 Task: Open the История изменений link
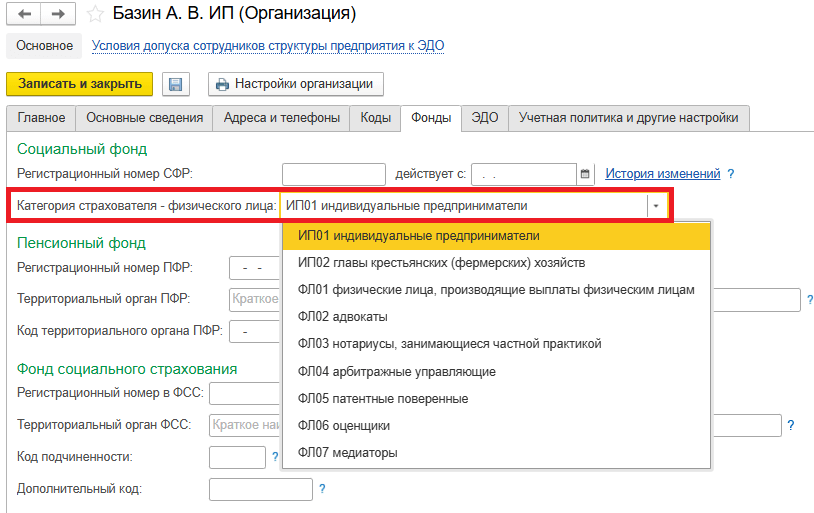tap(662, 174)
